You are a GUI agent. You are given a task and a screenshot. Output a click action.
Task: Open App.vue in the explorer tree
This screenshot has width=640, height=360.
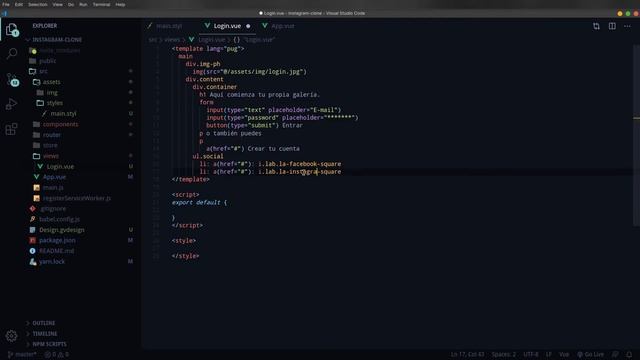coord(54,177)
